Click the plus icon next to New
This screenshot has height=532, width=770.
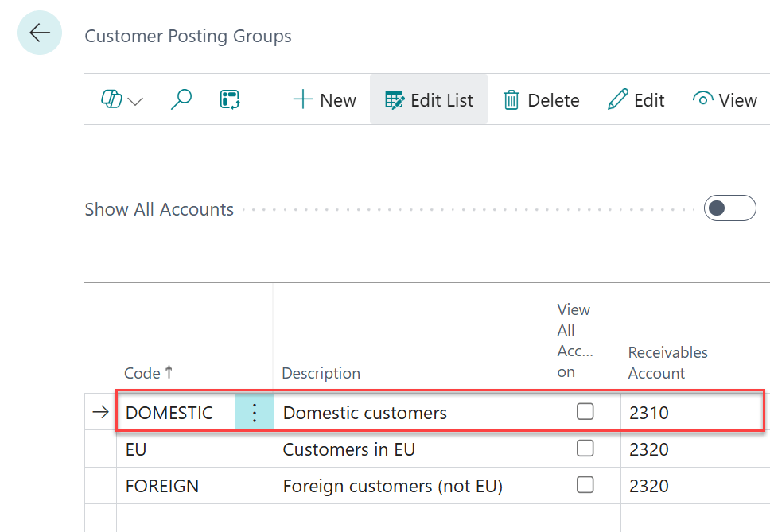[302, 99]
